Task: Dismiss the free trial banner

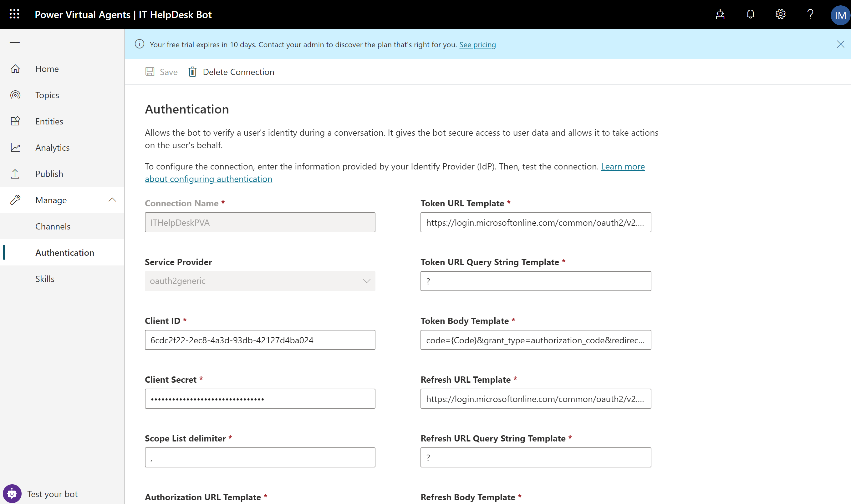Action: click(840, 44)
